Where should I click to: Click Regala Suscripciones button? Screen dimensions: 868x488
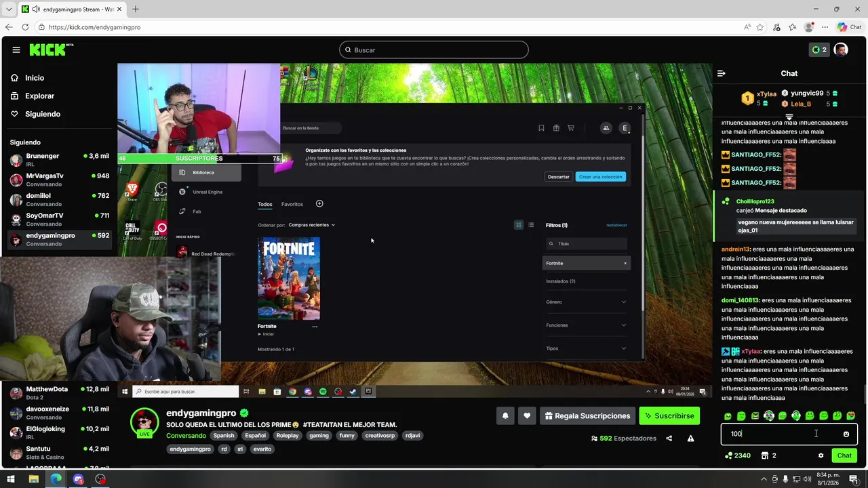[587, 416]
